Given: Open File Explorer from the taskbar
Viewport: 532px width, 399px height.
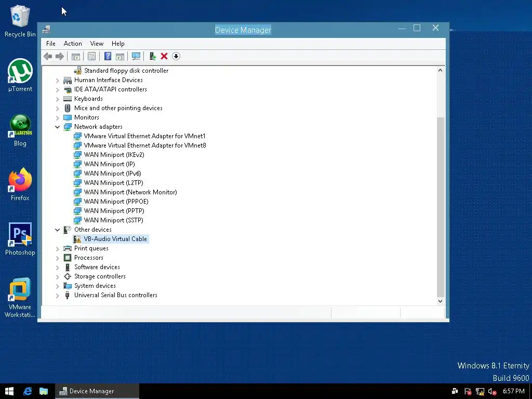Looking at the screenshot, I should click(x=44, y=391).
